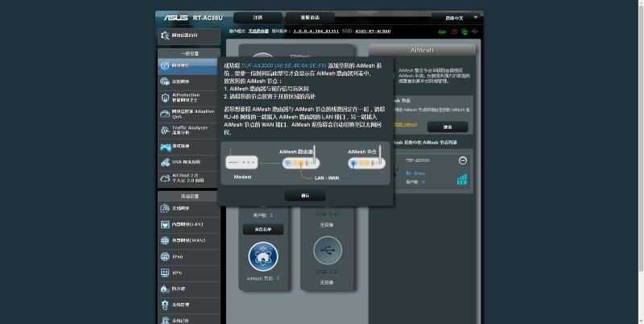Open 无线网络 wireless settings

coord(189,209)
